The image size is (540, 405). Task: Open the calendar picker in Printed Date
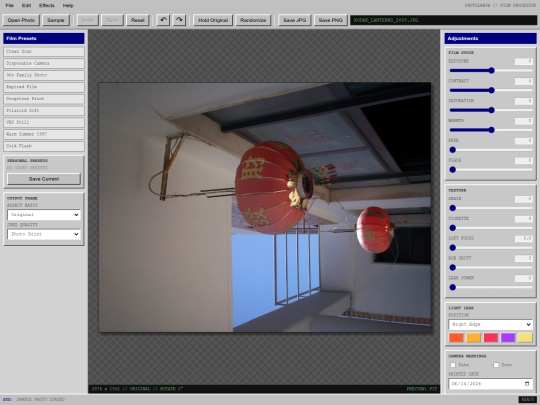click(x=527, y=384)
